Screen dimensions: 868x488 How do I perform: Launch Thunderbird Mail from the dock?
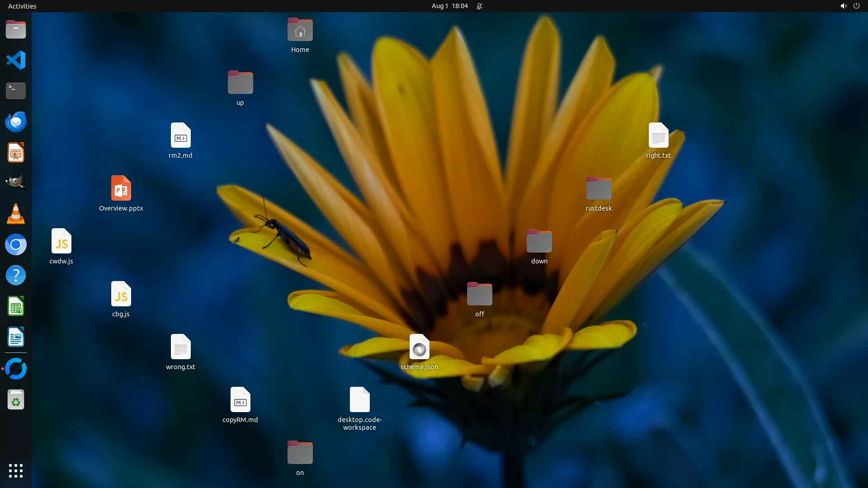pos(16,122)
